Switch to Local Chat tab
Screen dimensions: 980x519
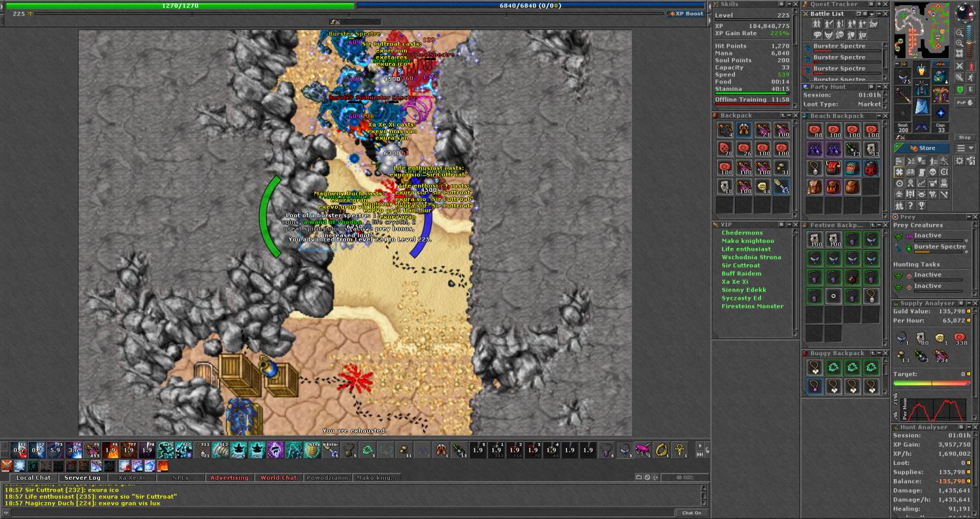coord(33,478)
